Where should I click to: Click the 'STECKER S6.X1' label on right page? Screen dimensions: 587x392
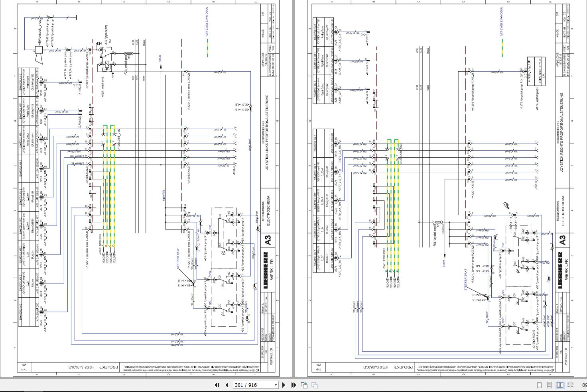coord(465,280)
